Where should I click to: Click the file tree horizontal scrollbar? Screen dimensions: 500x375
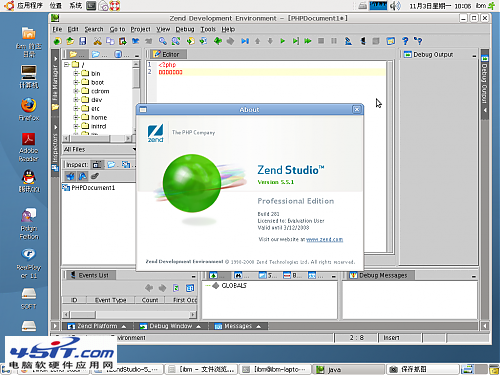pyautogui.click(x=97, y=138)
